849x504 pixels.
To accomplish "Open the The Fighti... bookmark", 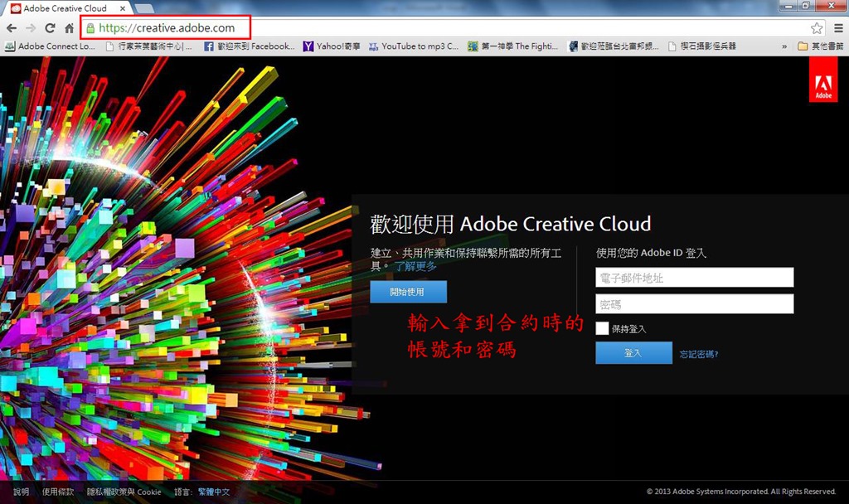I will click(x=512, y=46).
